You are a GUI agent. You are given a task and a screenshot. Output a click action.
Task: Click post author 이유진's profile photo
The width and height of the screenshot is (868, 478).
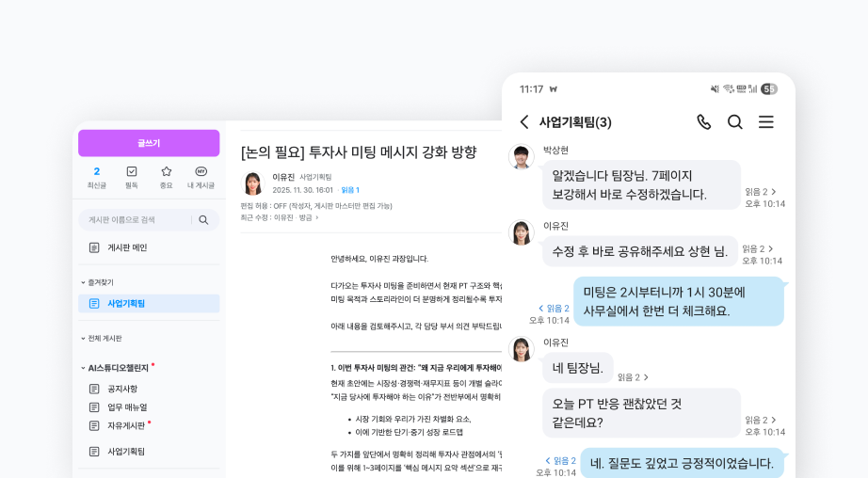coord(253,183)
